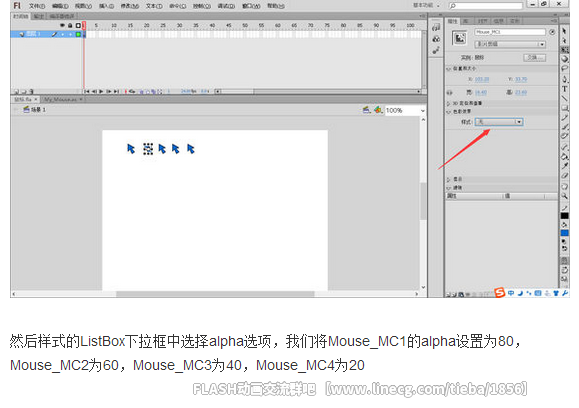This screenshot has height=408, width=579.
Task: Click the Edit Scene clapper icon
Action: [366, 110]
